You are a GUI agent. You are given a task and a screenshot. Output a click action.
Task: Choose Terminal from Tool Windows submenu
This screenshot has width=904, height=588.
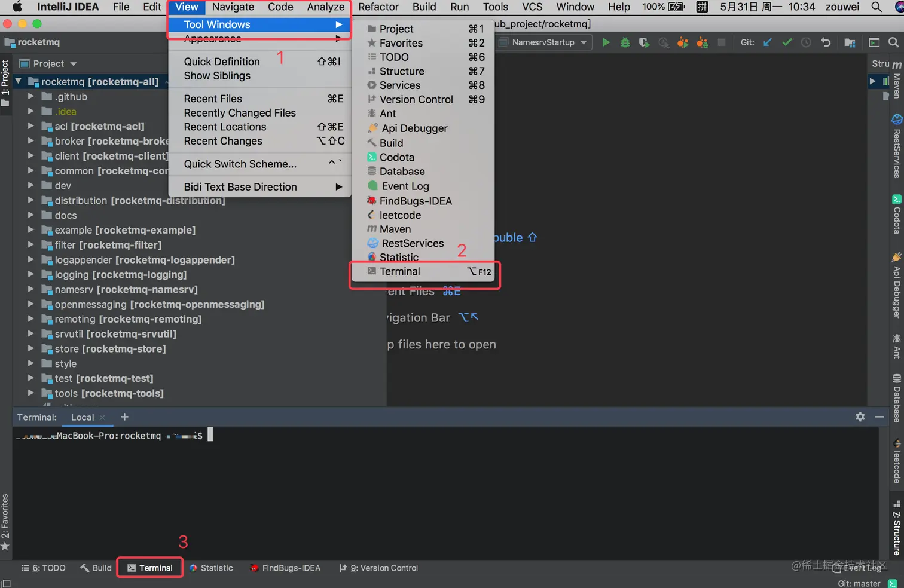(x=423, y=271)
